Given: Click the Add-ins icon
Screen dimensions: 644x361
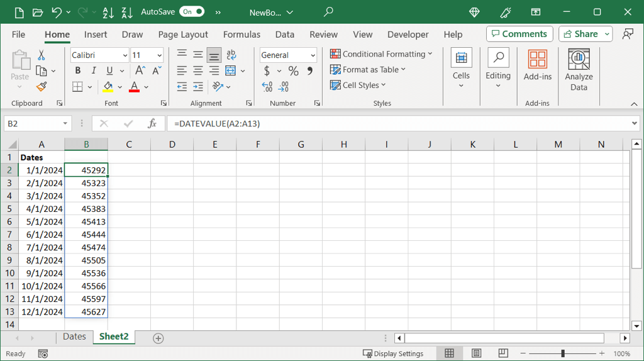Looking at the screenshot, I should [x=537, y=65].
